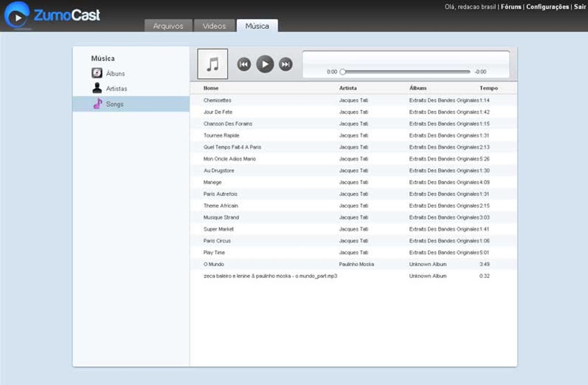
Task: Select the Música tab
Action: (257, 26)
